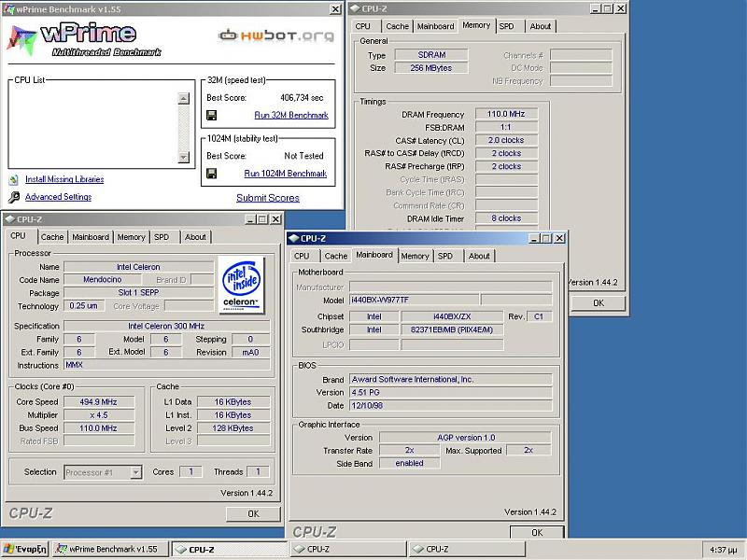Screen dimensions: 747x560
Task: Click the Model field i440BX-W977TF
Action: click(x=414, y=300)
